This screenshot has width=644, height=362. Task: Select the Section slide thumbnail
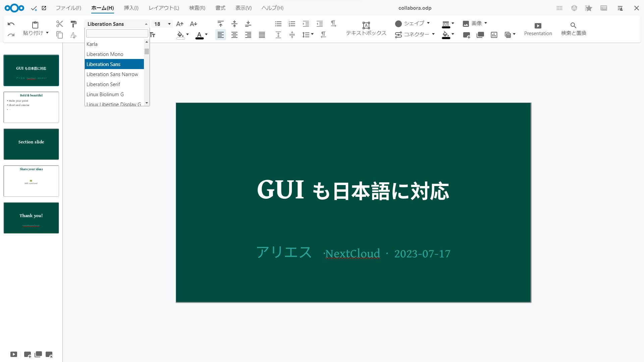click(31, 144)
